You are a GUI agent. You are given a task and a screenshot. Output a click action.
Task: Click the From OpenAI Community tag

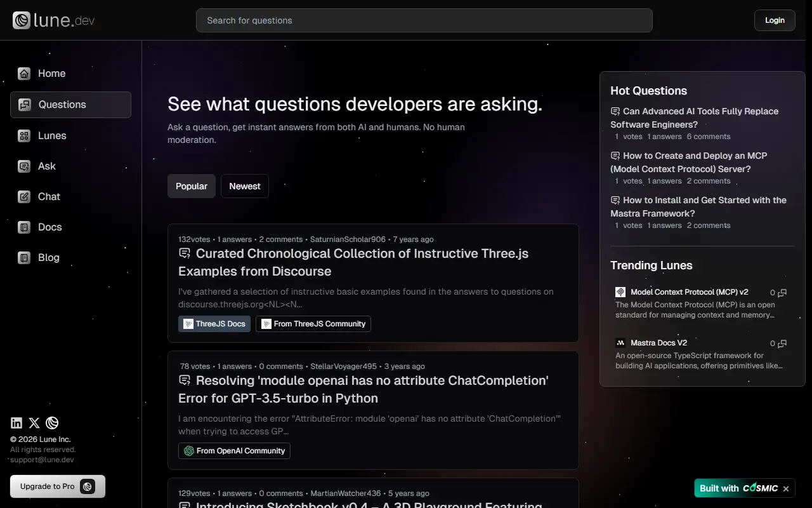[234, 451]
